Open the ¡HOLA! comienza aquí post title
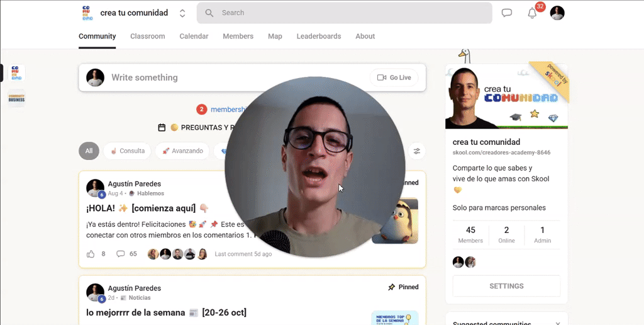The width and height of the screenshot is (644, 325). click(x=147, y=208)
